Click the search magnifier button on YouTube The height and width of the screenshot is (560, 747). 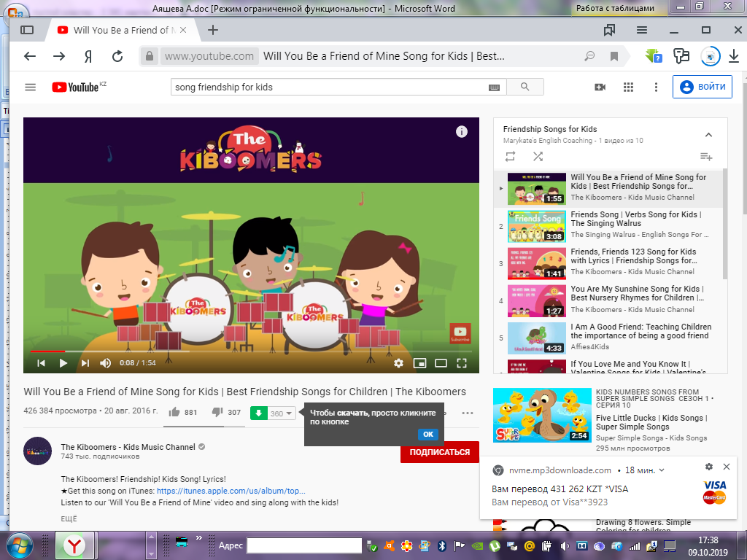click(525, 87)
